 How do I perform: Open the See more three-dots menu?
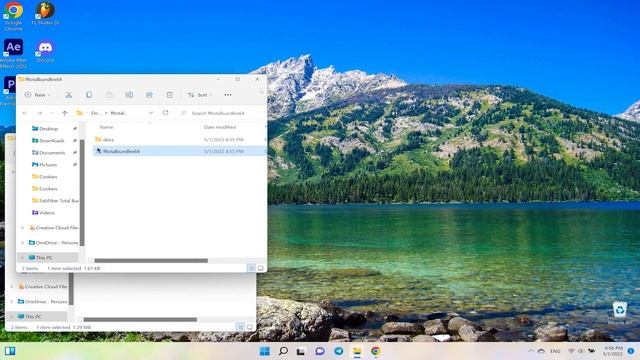[x=228, y=95]
